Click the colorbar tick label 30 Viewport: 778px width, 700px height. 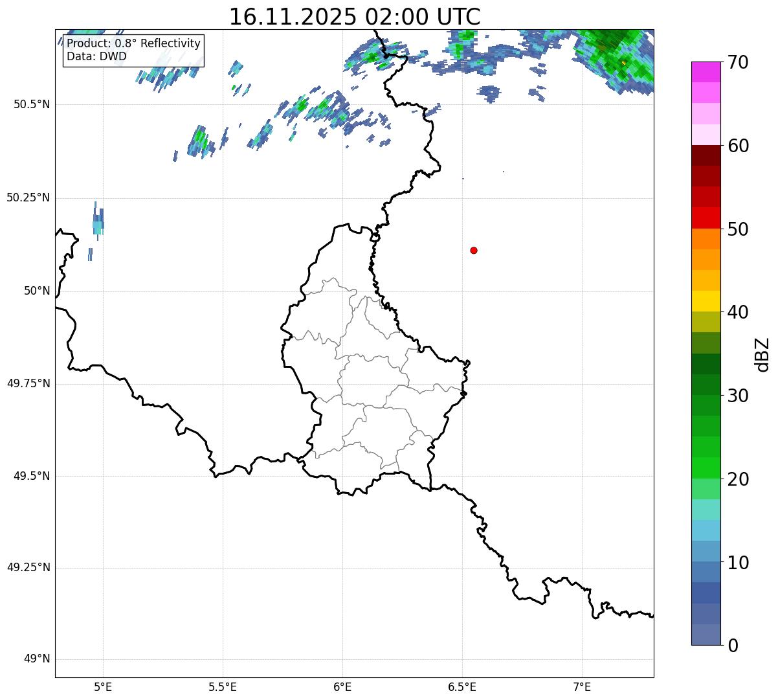coord(738,396)
